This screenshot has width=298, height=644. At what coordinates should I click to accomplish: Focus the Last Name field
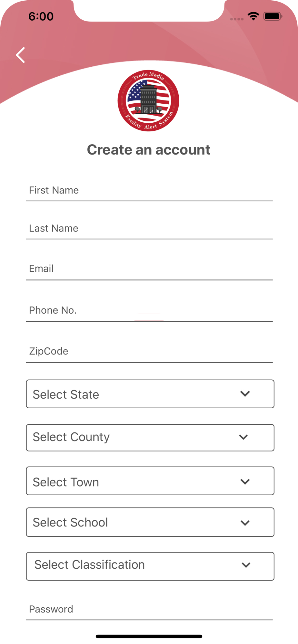click(x=149, y=229)
